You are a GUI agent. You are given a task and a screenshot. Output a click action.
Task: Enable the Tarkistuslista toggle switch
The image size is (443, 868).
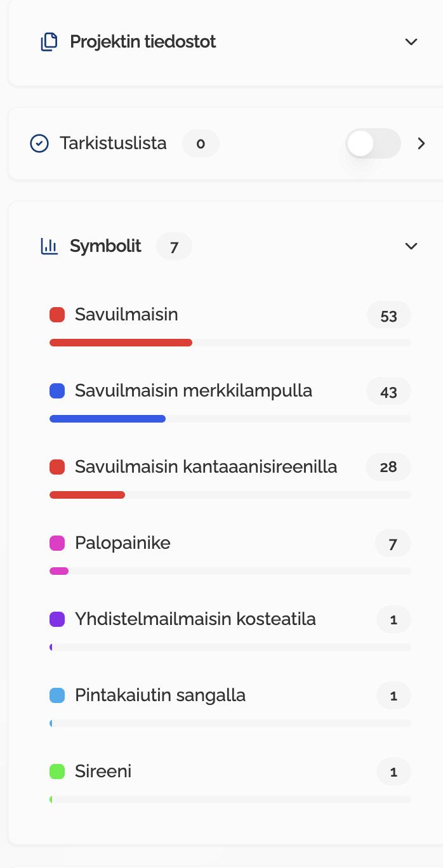373,143
